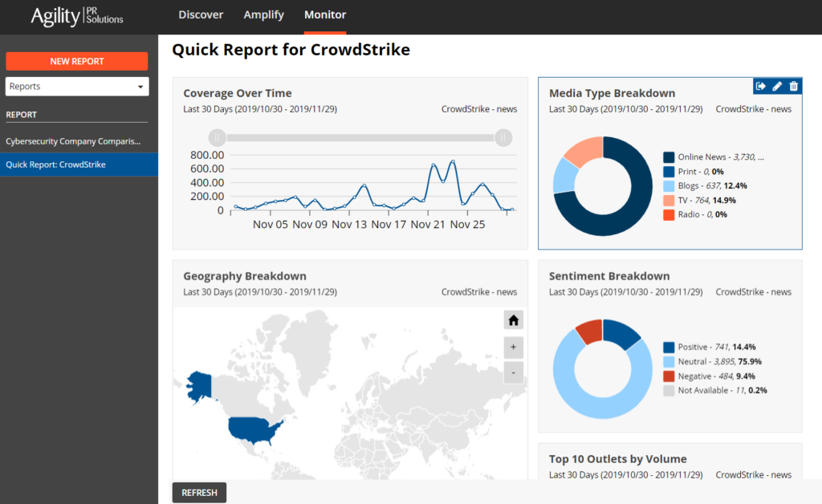Screen dimensions: 822x504
Task: Toggle the Blogs legend entry
Action: [x=705, y=186]
